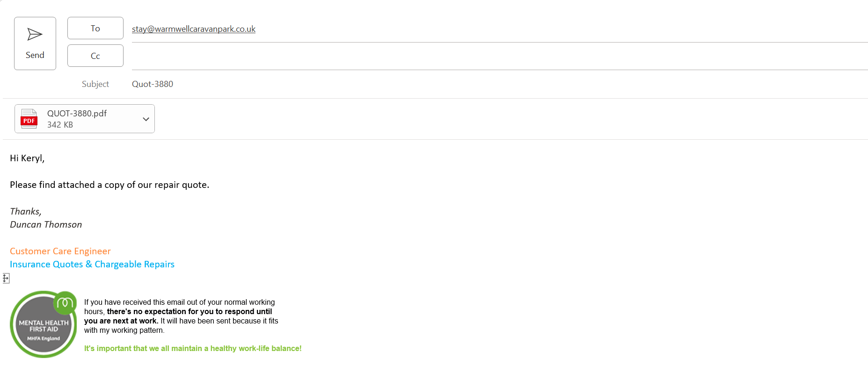Click the 342 KB attachment size text
Screen dimensions: 868x373
60,125
